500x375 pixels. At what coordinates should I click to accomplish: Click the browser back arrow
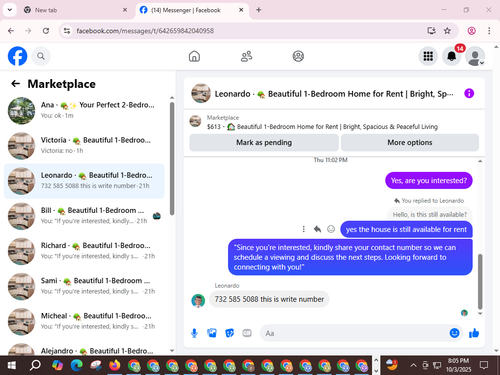click(x=11, y=31)
